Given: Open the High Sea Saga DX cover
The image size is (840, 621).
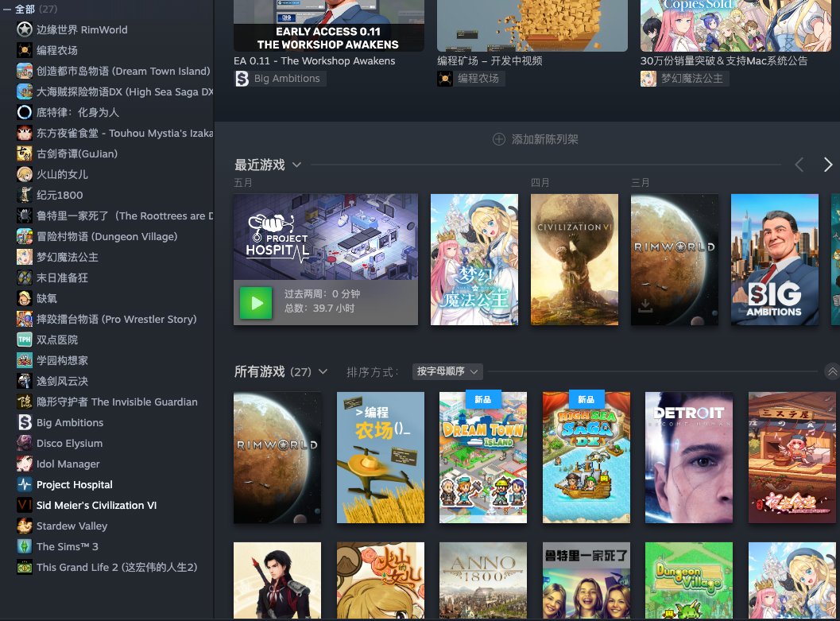Looking at the screenshot, I should (x=586, y=457).
